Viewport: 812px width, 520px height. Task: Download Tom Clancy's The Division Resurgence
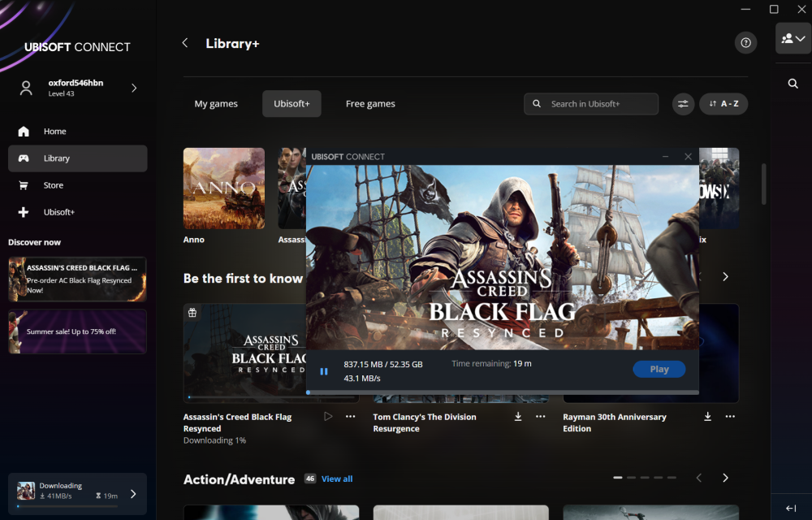(518, 417)
